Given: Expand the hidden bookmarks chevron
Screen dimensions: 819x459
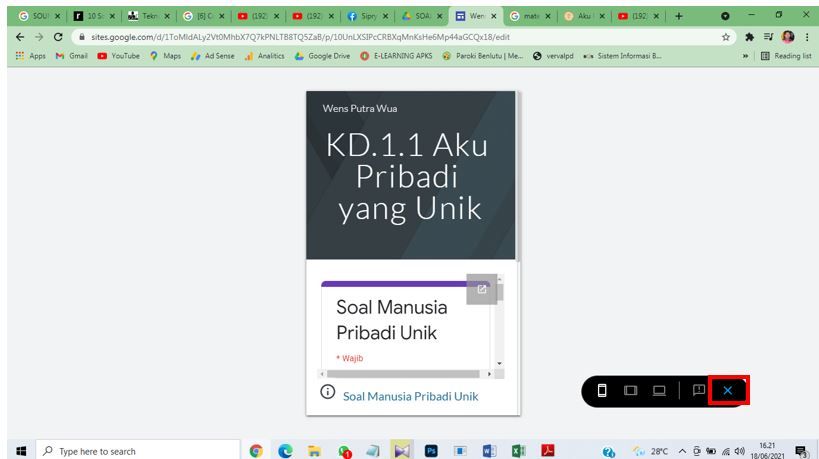Looking at the screenshot, I should pos(745,56).
